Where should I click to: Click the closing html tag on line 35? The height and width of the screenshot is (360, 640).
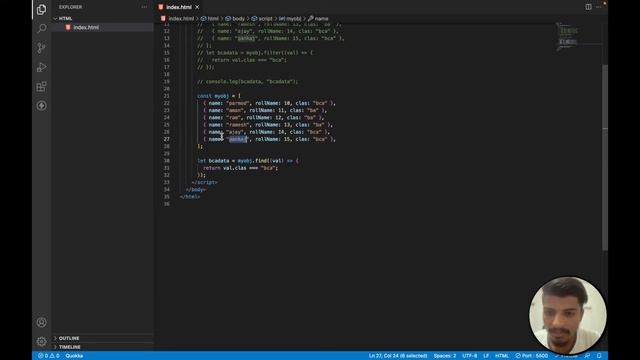click(190, 197)
